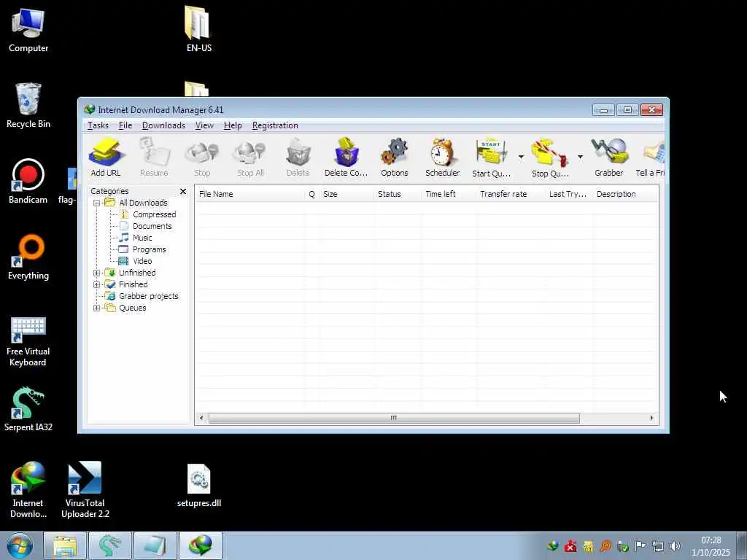
Task: Select the Video category
Action: (142, 262)
